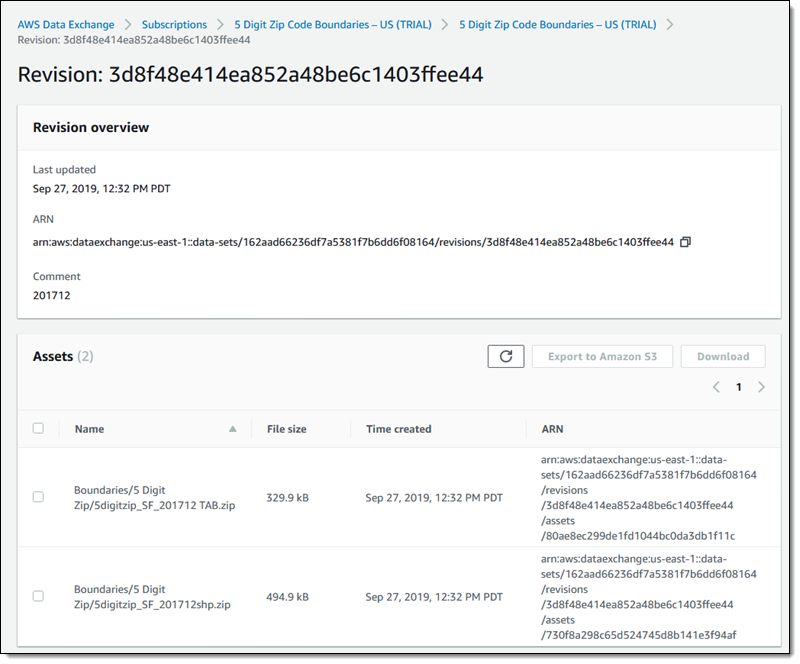Navigate to the Subscriptions breadcrumb
The width and height of the screenshot is (800, 664).
pyautogui.click(x=174, y=24)
